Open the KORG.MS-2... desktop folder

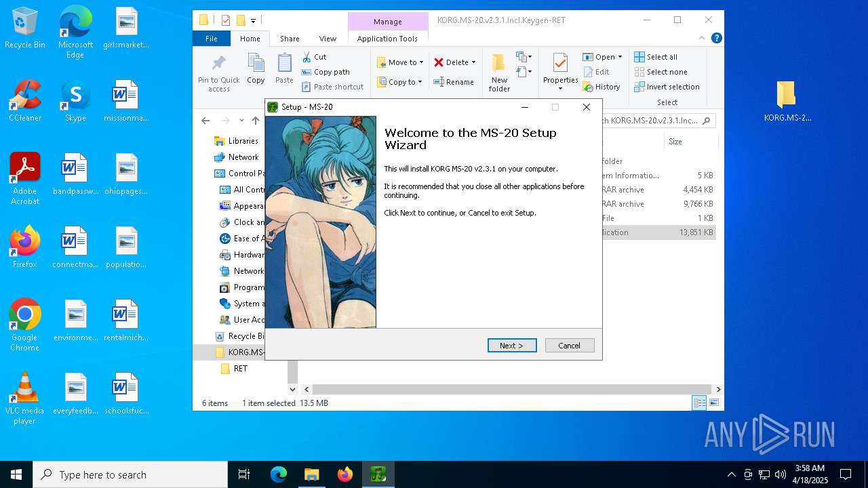pyautogui.click(x=787, y=101)
